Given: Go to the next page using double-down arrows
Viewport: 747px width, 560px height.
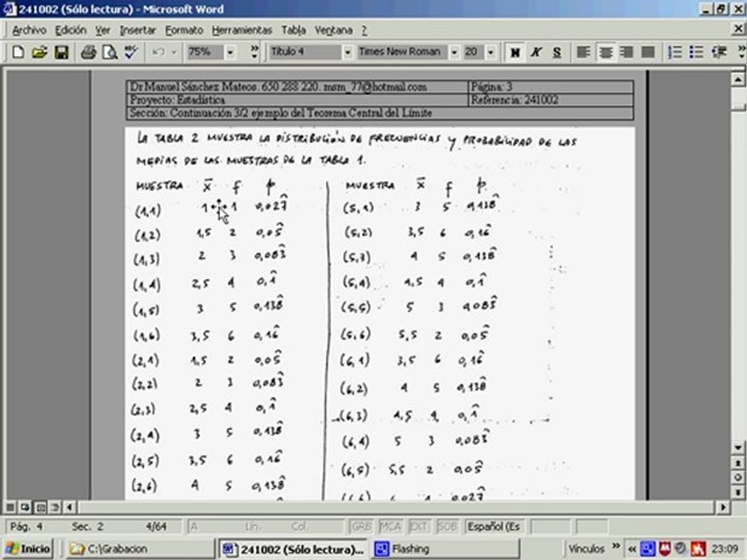Looking at the screenshot, I should [x=738, y=492].
